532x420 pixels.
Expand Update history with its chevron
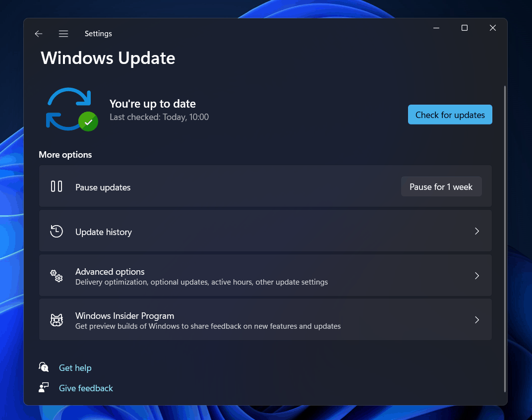pyautogui.click(x=476, y=231)
